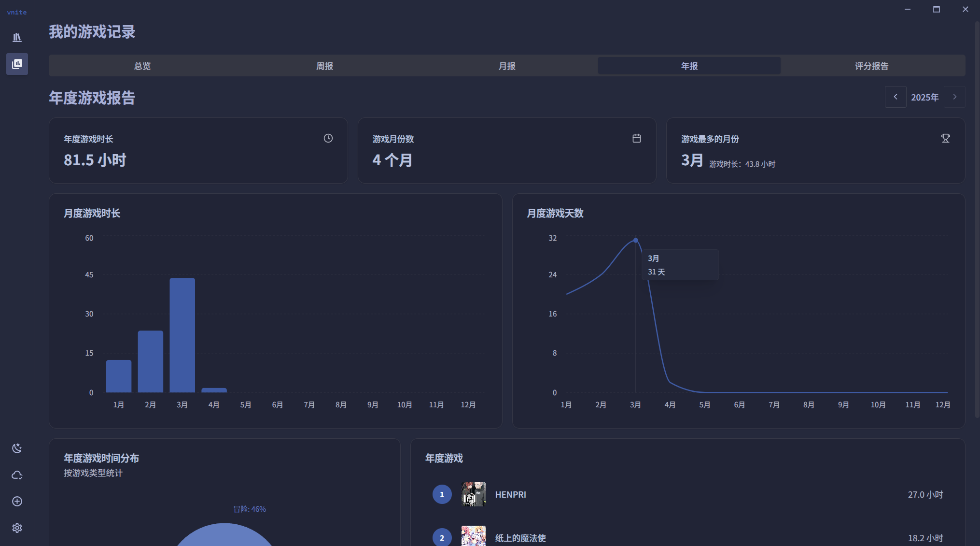
Task: Click 12月 label on playtime bar chart
Action: click(x=468, y=404)
